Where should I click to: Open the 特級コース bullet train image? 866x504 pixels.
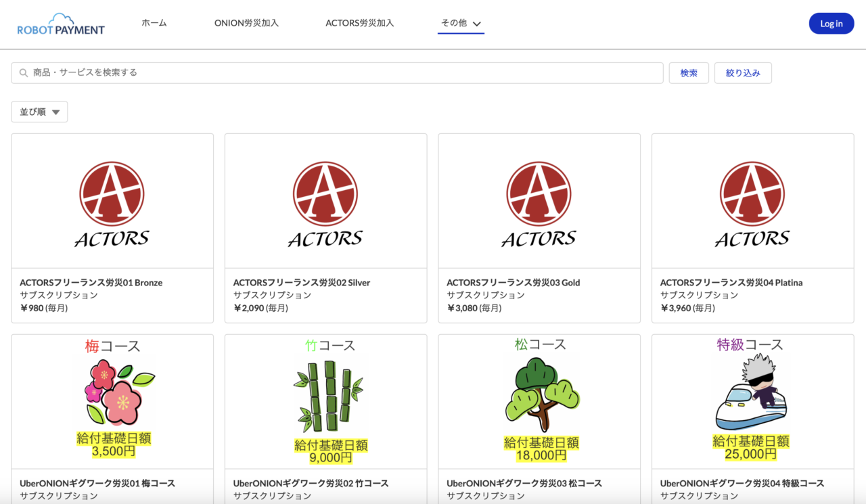click(750, 400)
